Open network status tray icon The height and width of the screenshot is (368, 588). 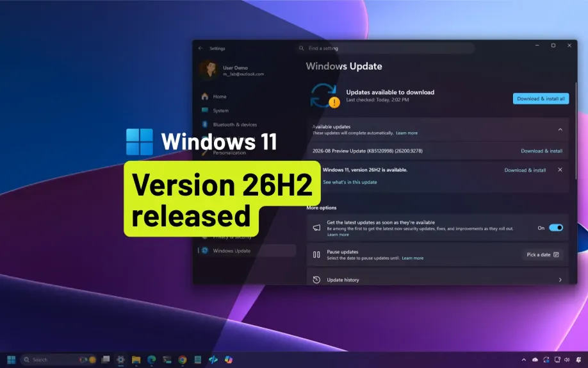[557, 360]
